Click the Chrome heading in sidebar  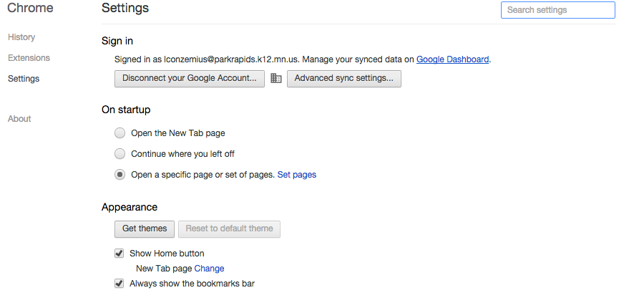30,9
